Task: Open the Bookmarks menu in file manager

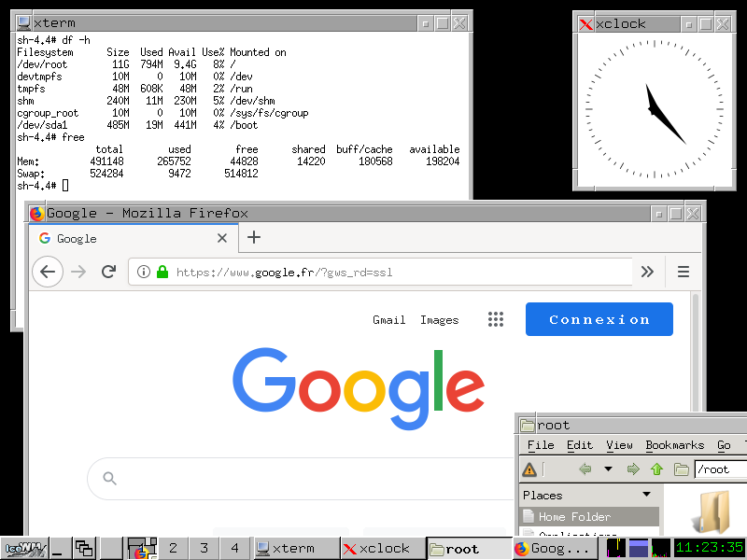Action: (x=675, y=445)
